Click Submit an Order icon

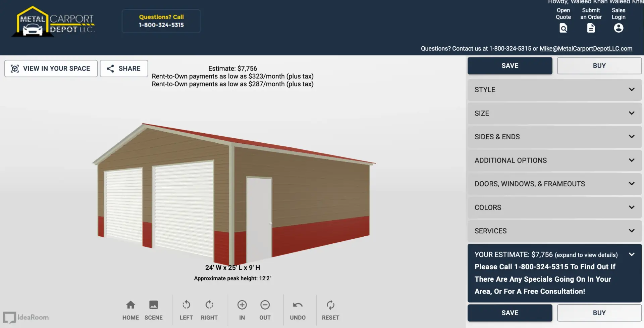(x=591, y=28)
